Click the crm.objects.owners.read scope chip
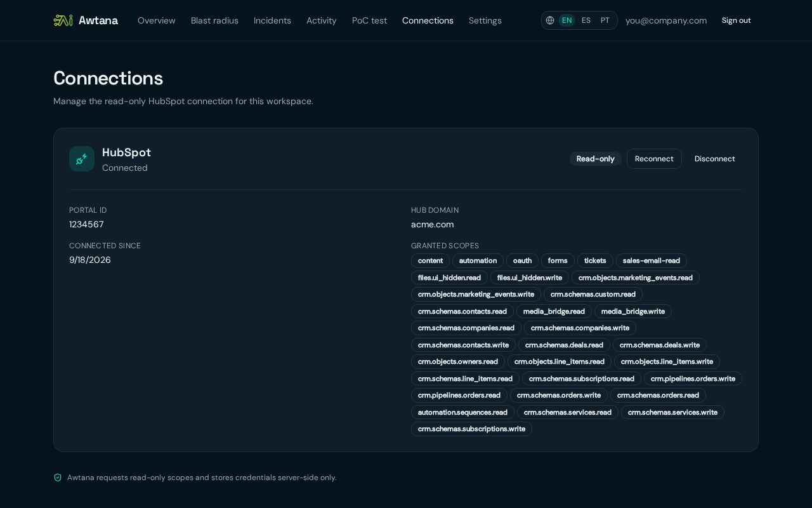Screen dimensions: 812x508 (x=458, y=361)
